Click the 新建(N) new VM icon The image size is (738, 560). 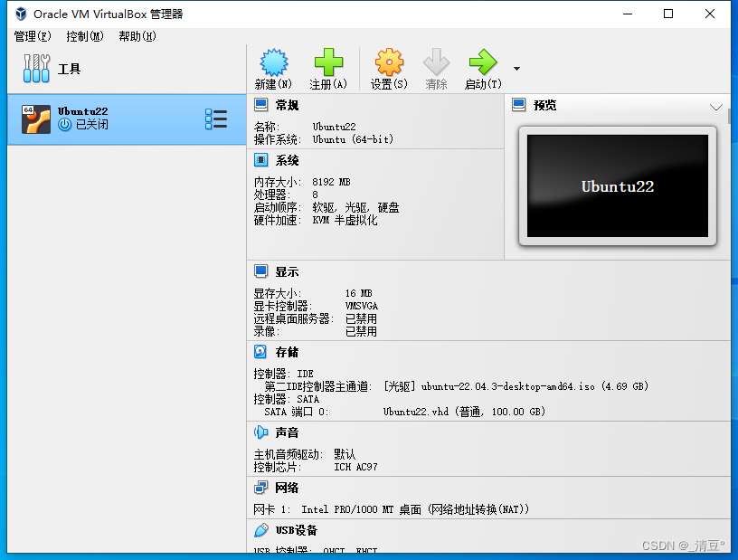click(273, 62)
